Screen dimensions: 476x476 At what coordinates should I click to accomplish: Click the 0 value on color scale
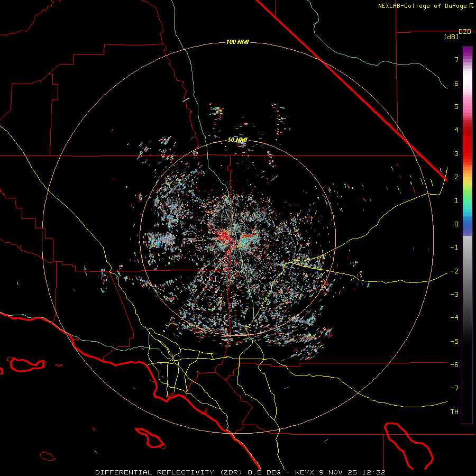[x=456, y=224]
